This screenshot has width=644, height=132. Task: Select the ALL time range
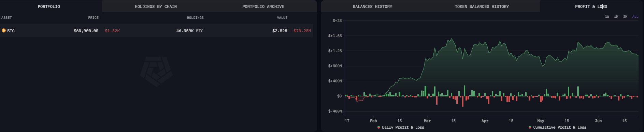tap(635, 17)
